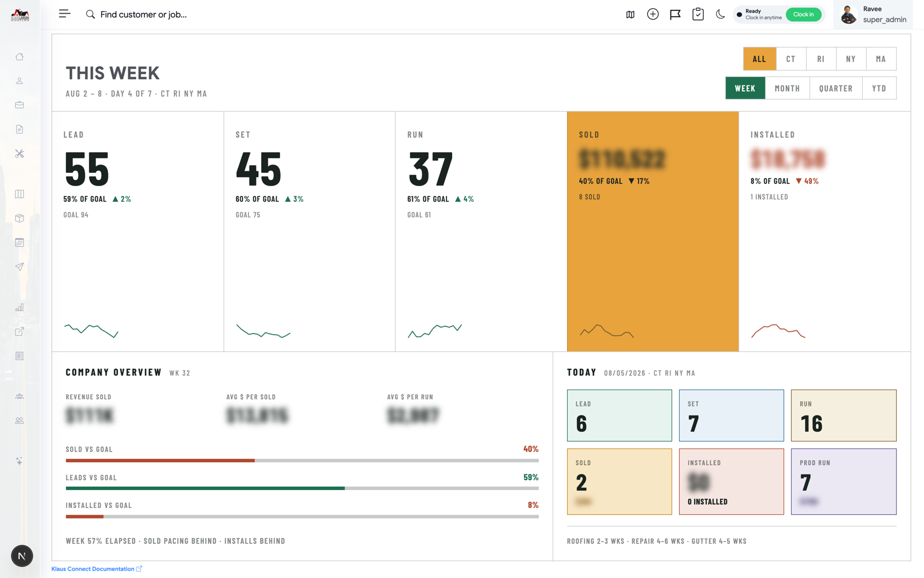The width and height of the screenshot is (924, 578).
Task: Open the INSTALLED metric card
Action: [x=825, y=231]
